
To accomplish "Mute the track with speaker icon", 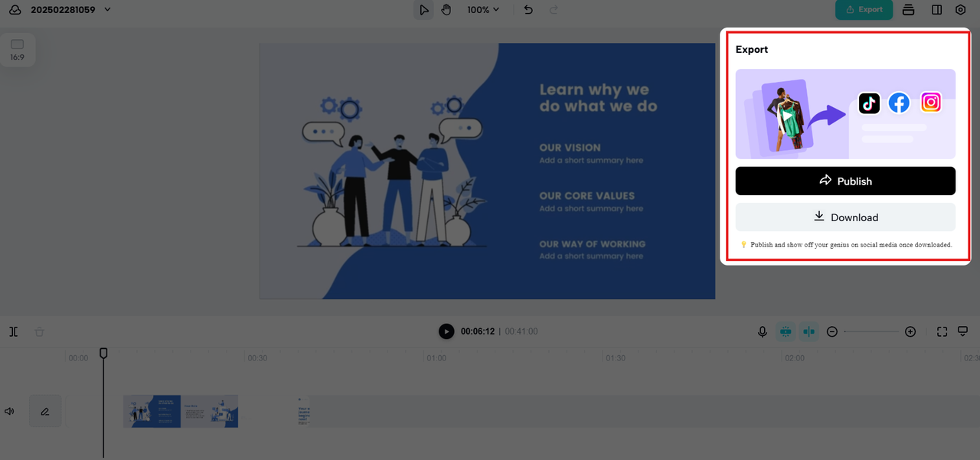I will click(10, 411).
